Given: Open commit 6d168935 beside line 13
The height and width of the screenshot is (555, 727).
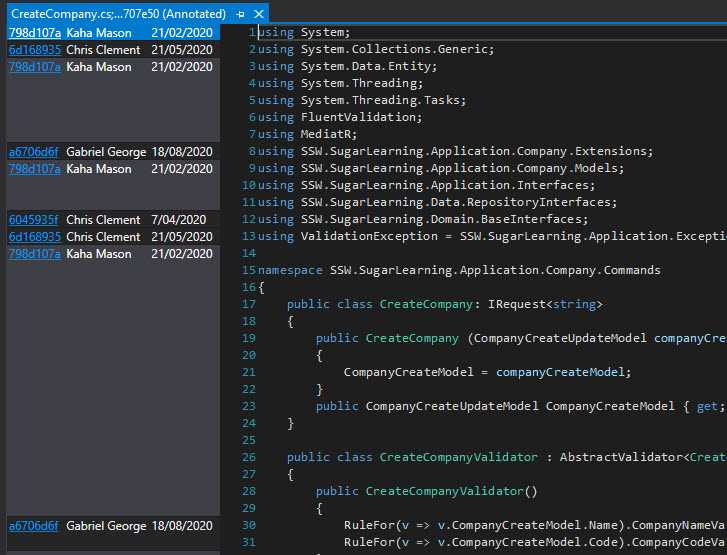Looking at the screenshot, I should pyautogui.click(x=34, y=237).
